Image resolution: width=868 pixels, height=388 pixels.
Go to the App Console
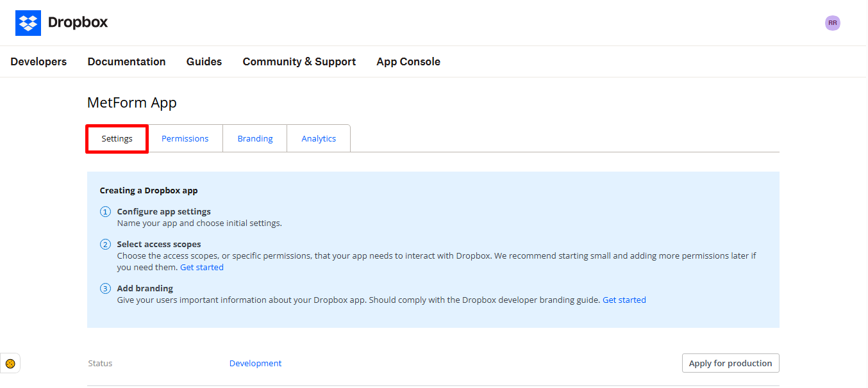tap(408, 61)
